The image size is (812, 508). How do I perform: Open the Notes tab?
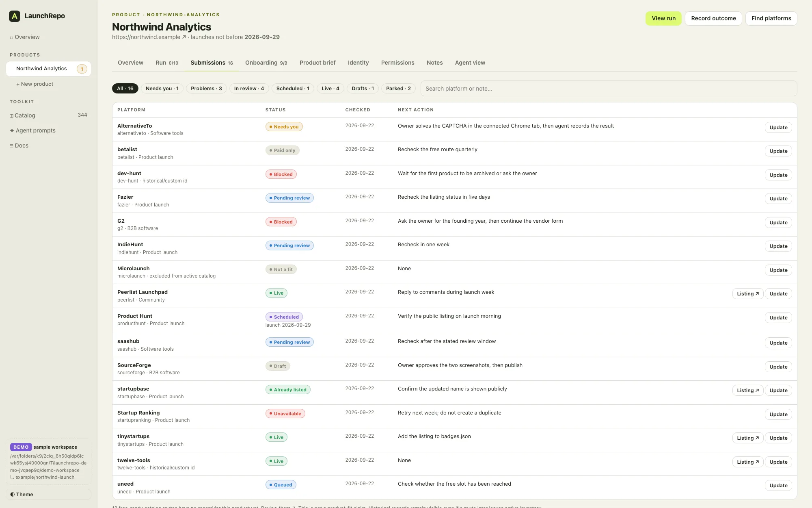point(434,63)
